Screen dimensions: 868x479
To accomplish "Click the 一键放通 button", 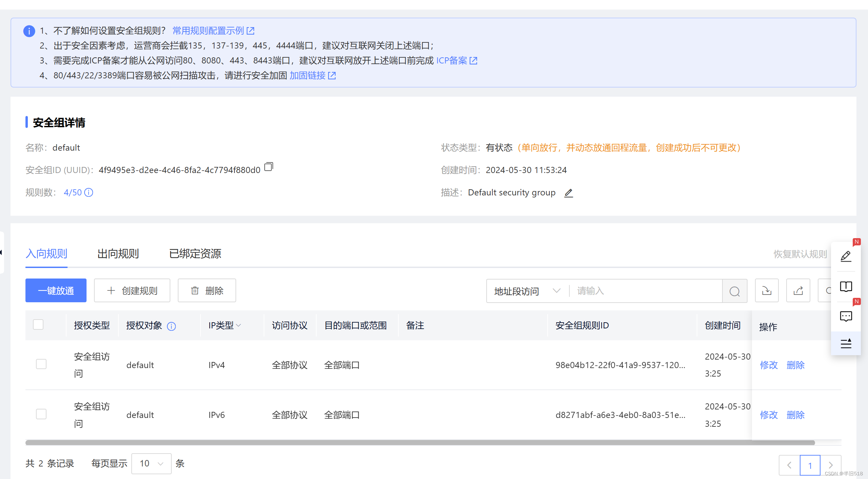I will coord(56,291).
